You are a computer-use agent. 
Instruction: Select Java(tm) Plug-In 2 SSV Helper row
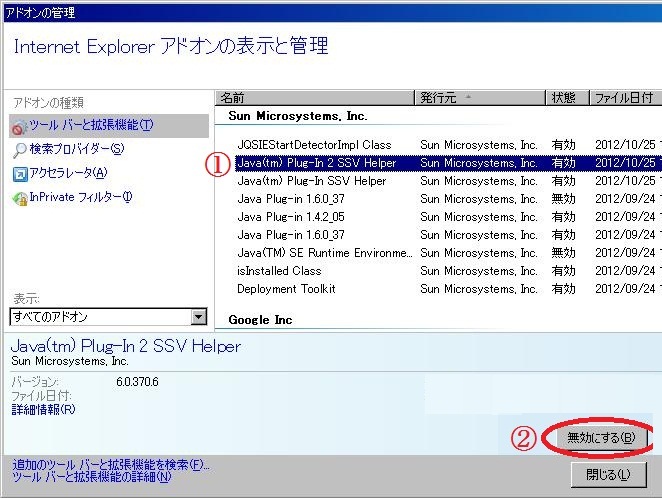316,163
